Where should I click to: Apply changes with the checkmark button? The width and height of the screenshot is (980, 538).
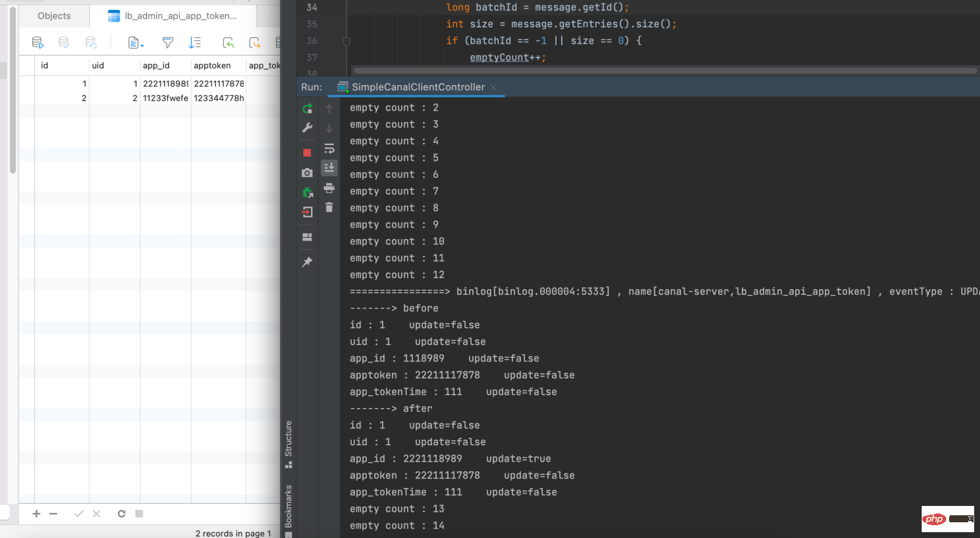79,514
